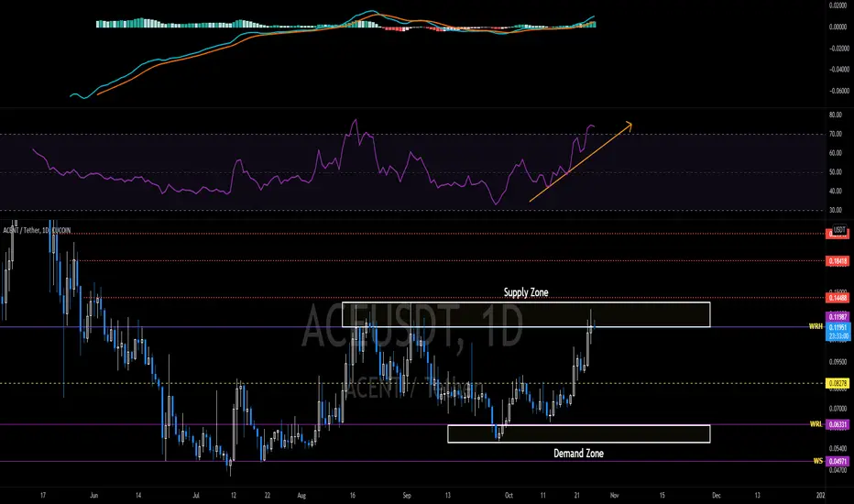The width and height of the screenshot is (854, 504).
Task: Click the 17 date before Jun
Action: tap(43, 495)
